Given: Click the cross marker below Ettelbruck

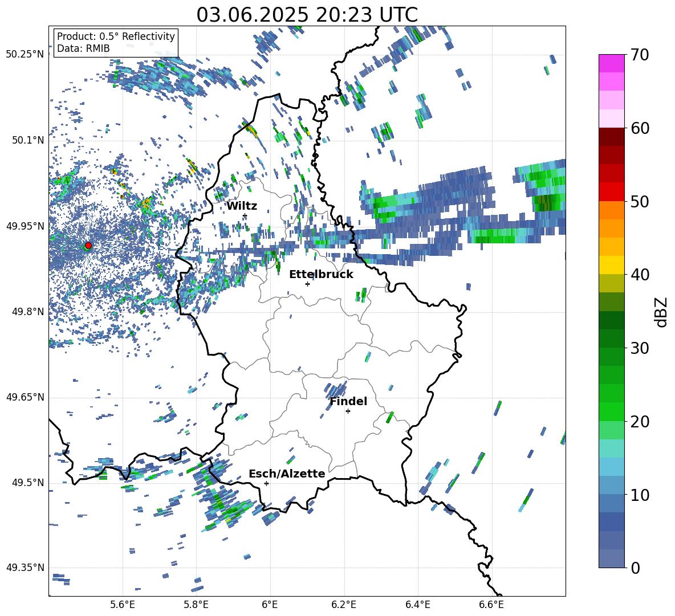Looking at the screenshot, I should click(x=307, y=284).
